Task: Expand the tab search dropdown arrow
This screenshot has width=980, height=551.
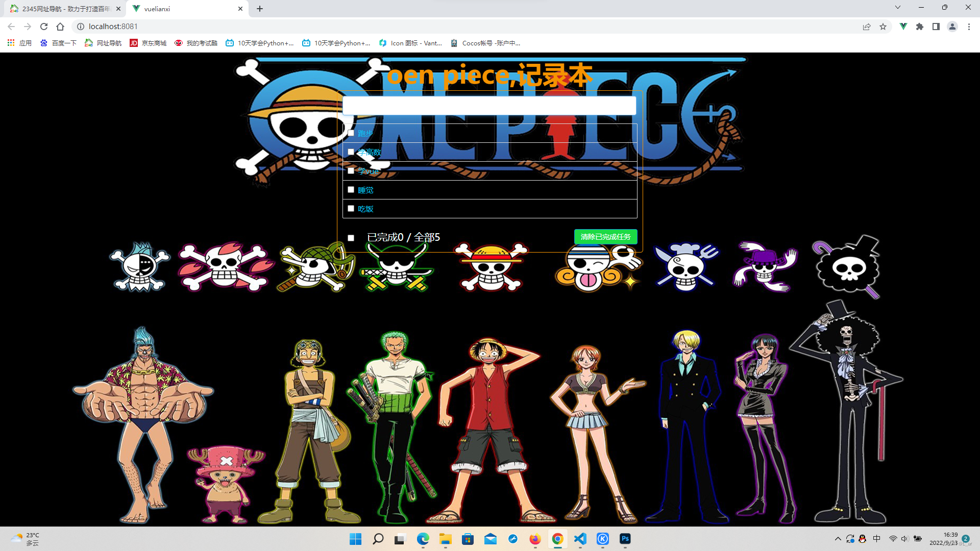Action: pyautogui.click(x=897, y=8)
